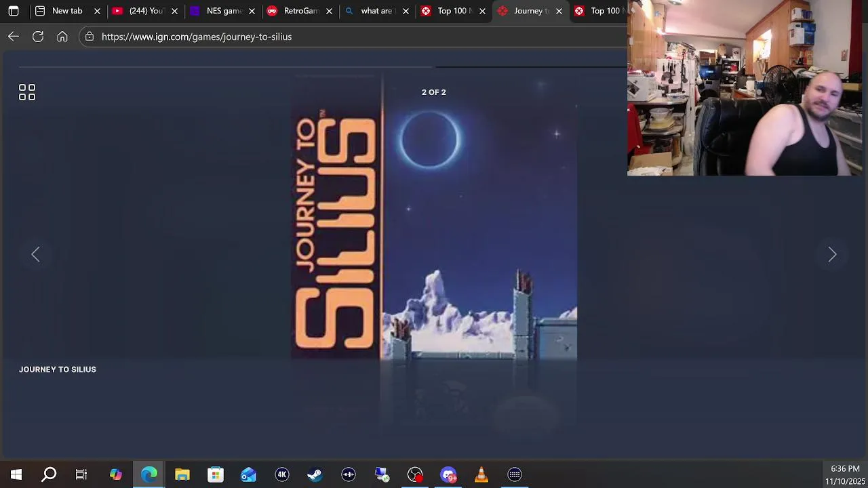Viewport: 868px width, 488px height.
Task: Select the Journey to Silius tab
Action: click(x=531, y=11)
